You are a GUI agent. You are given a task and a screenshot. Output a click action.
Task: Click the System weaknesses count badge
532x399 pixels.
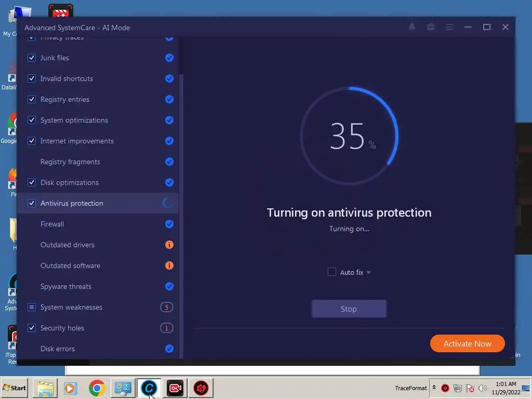click(x=167, y=307)
